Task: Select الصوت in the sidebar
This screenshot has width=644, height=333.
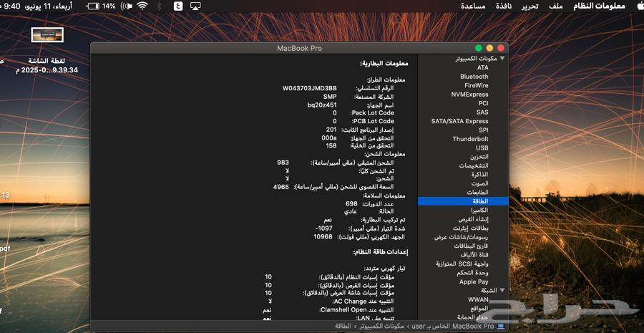Action: (x=480, y=183)
